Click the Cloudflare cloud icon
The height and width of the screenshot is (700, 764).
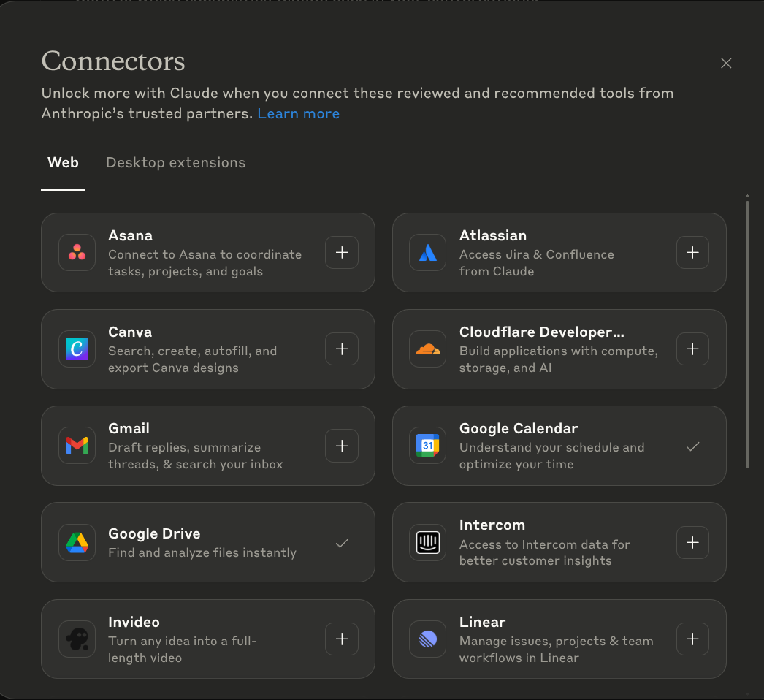pyautogui.click(x=427, y=349)
